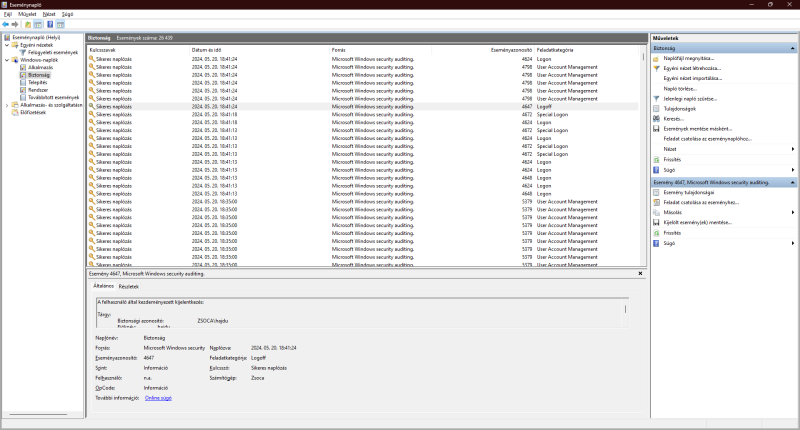Sort by the Kulcsszavak column header

click(x=138, y=50)
